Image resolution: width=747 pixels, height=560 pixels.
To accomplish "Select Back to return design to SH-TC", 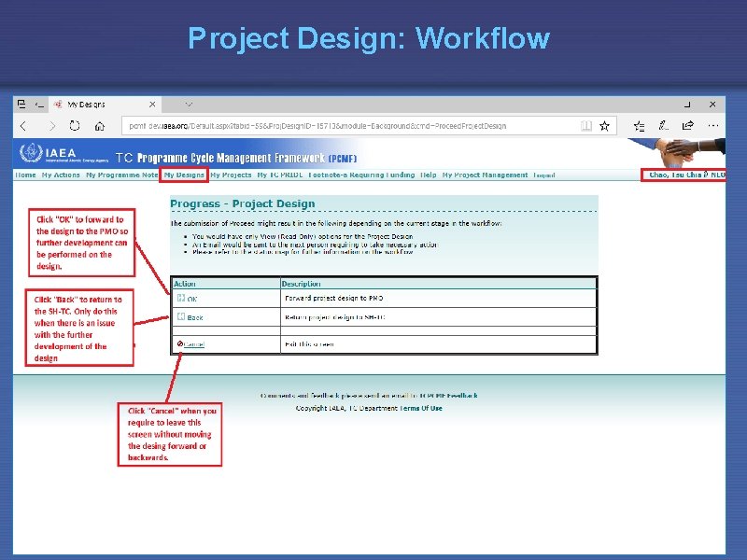I will [192, 317].
